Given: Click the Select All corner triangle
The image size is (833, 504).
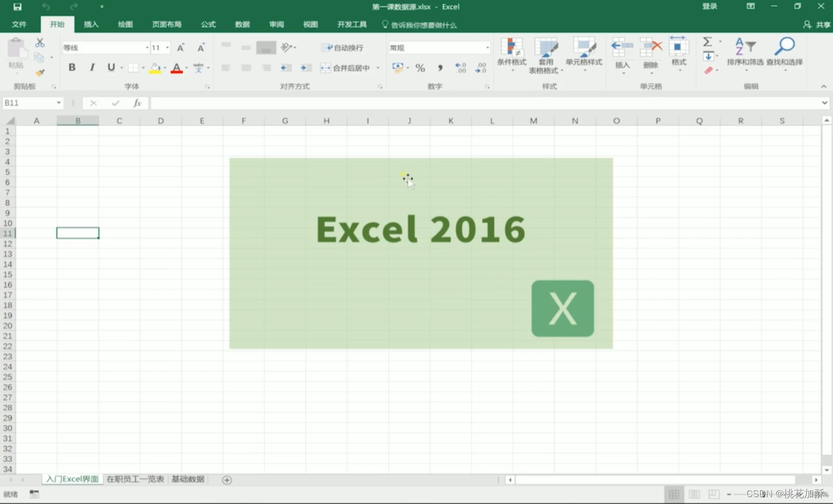Looking at the screenshot, I should (10, 121).
